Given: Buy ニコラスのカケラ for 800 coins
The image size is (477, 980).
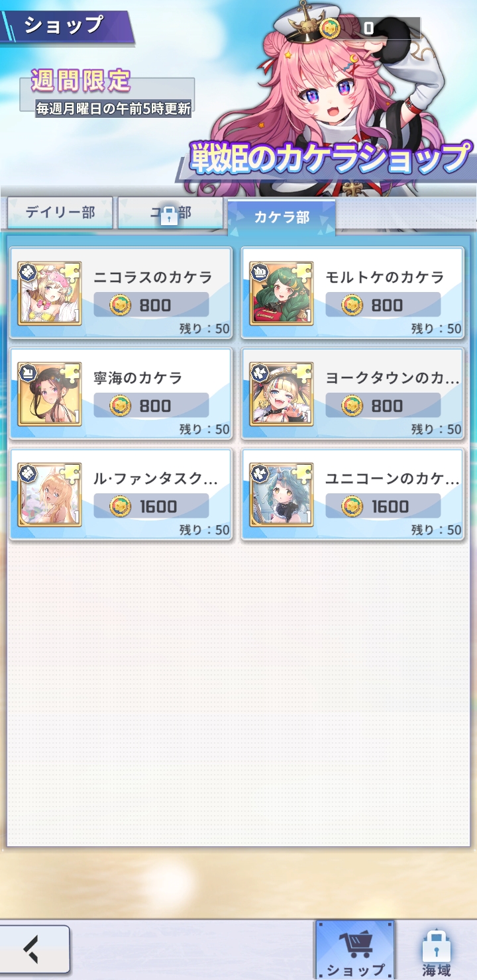Looking at the screenshot, I should click(151, 305).
